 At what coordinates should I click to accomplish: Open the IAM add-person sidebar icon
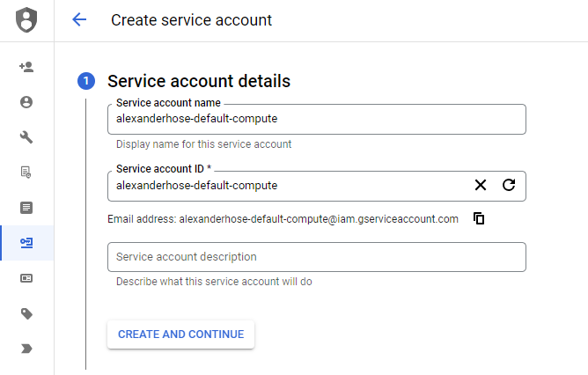coord(26,67)
